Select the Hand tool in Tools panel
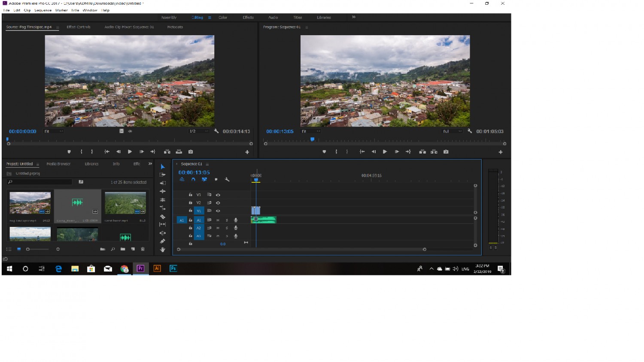This screenshot has width=644, height=362. [163, 250]
